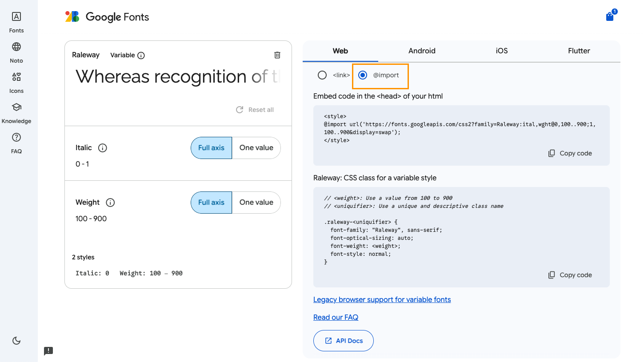Open the Noto globe section
This screenshot has height=362, width=644.
coord(16,53)
